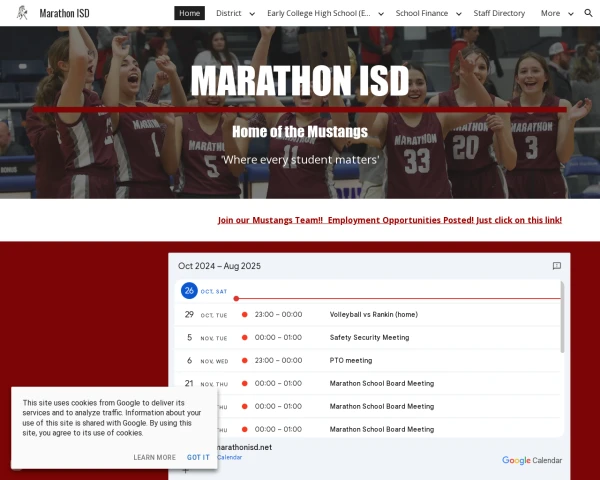Click the Google Calendar logo
The height and width of the screenshot is (480, 600).
coord(532,460)
